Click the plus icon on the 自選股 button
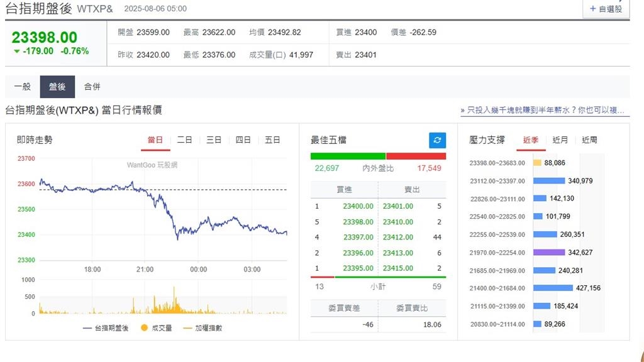Viewport: 644px width, 362px height. [594, 8]
